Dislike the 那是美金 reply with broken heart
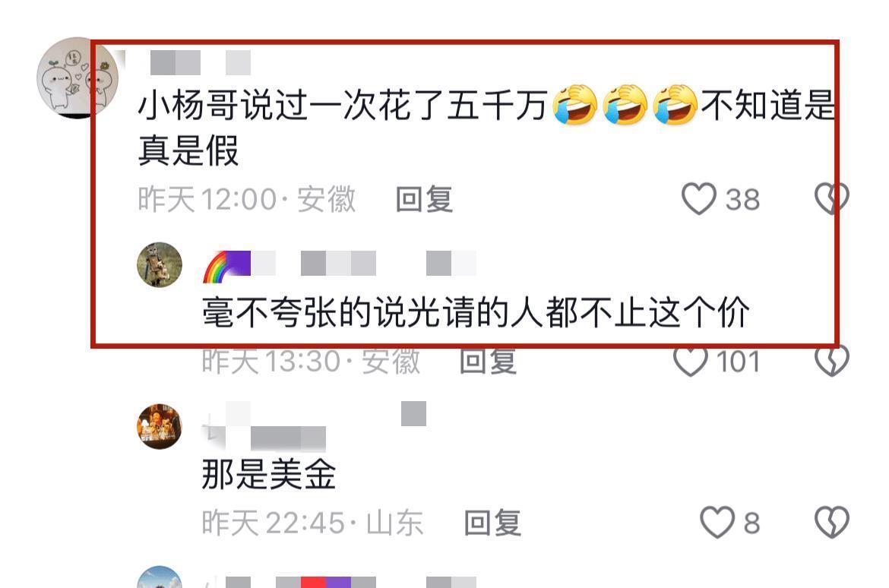 832,522
